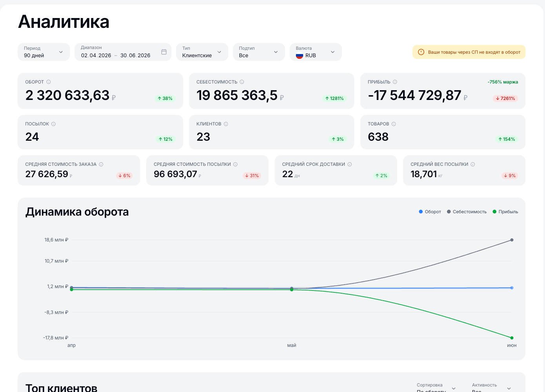Toggle Себестоимость series in chart legend
Screen dimensions: 545x392
pyautogui.click(x=467, y=212)
